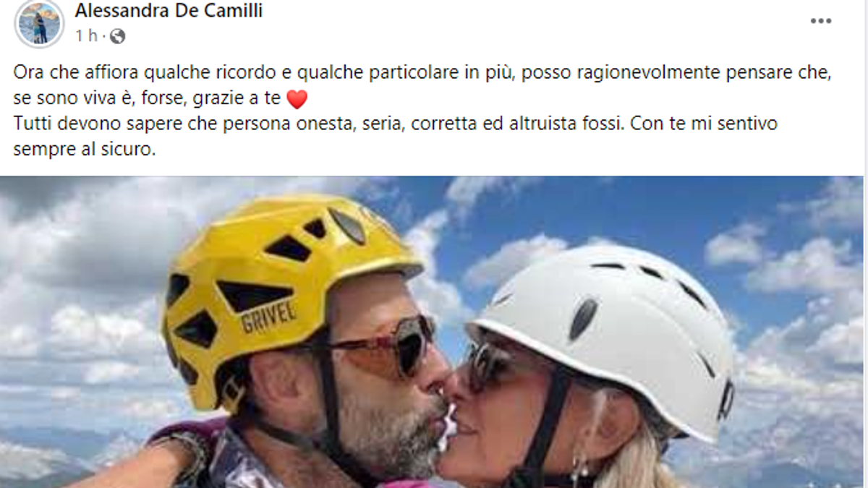Visit Alessandra De Camilli's profile name link
The height and width of the screenshot is (488, 868).
click(x=169, y=11)
